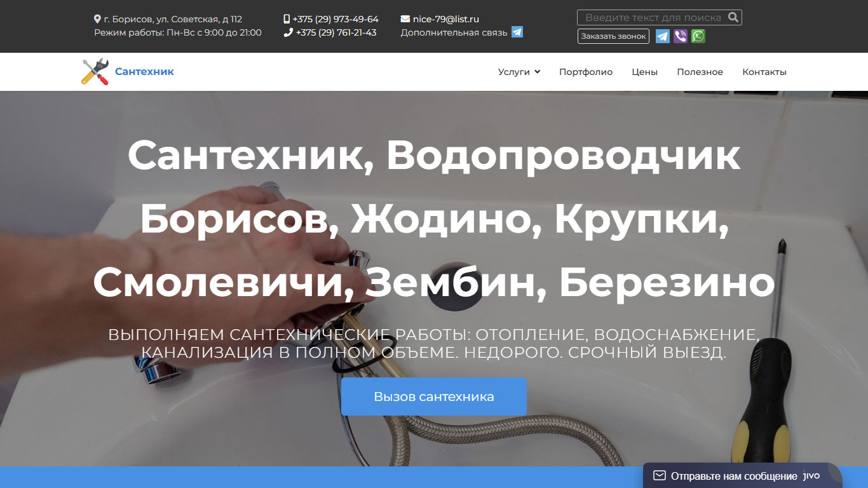Click the ВЫПОЛНЯЕМ САНТЕХНИЧЕСКИЕ РАБОТЫ subtitle
The image size is (868, 488).
434,343
